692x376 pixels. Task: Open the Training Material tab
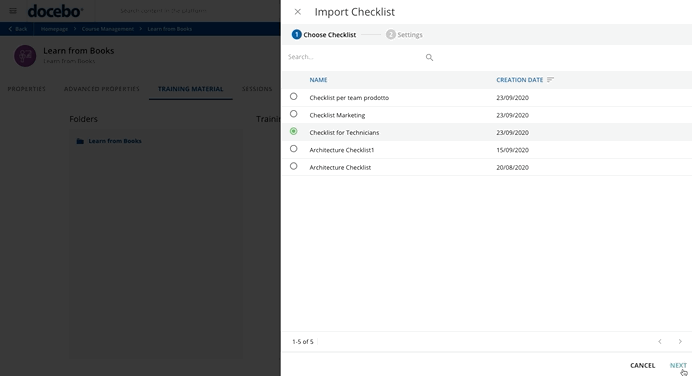point(191,89)
